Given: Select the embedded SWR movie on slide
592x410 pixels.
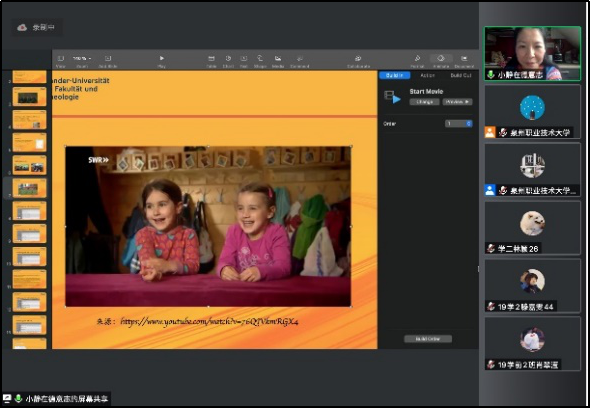Looking at the screenshot, I should (x=208, y=227).
